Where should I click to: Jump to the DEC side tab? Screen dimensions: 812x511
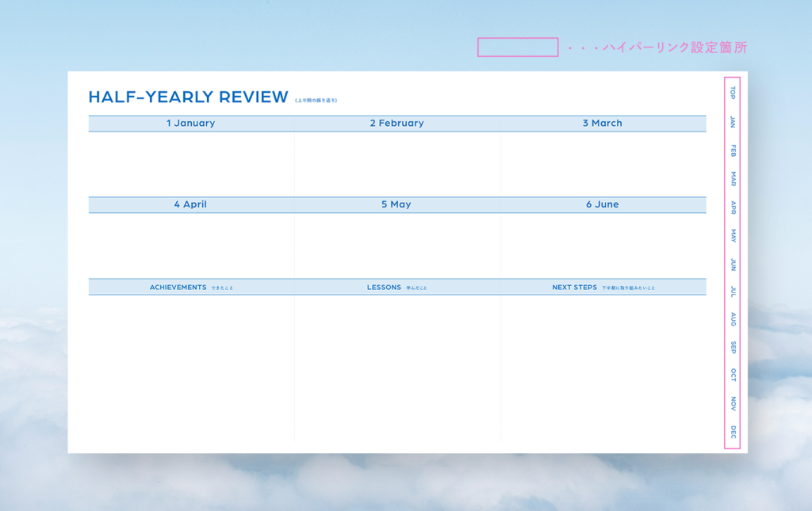point(733,433)
